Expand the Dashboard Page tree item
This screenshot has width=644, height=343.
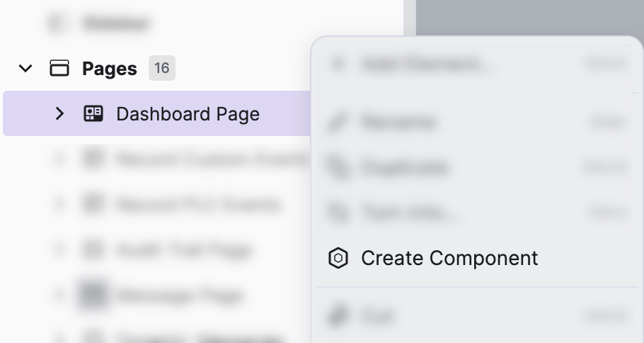[60, 113]
